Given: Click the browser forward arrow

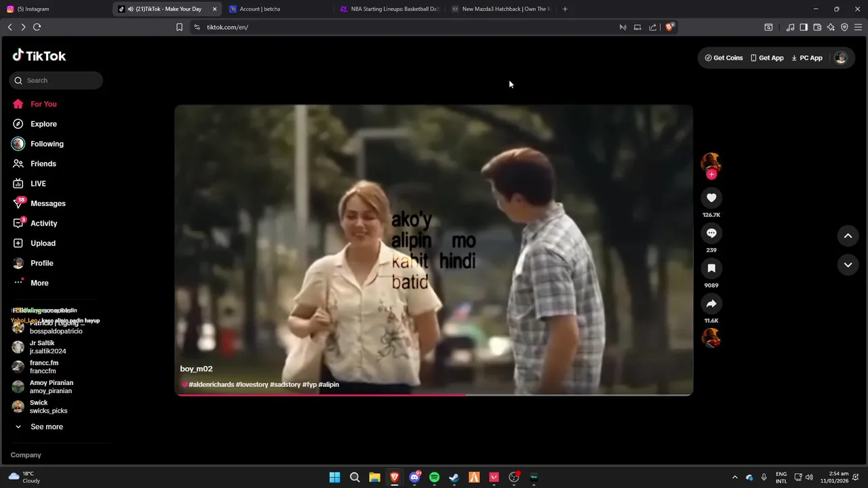Looking at the screenshot, I should (23, 27).
